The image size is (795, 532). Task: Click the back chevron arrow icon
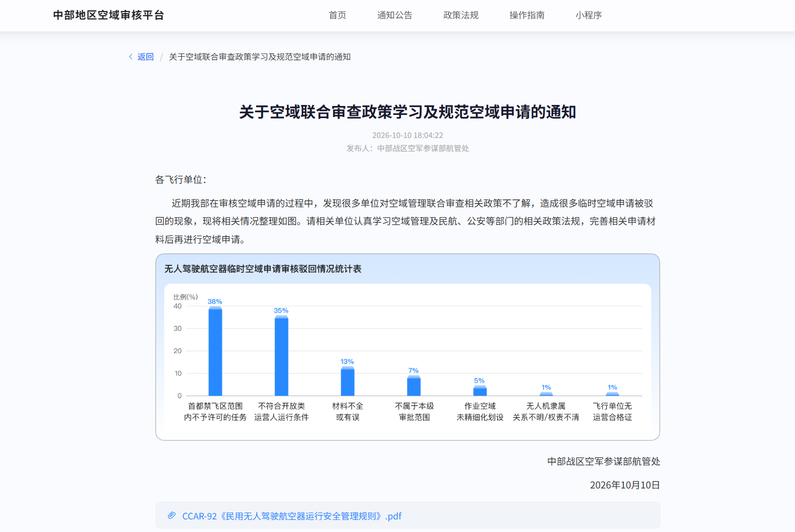pos(131,57)
